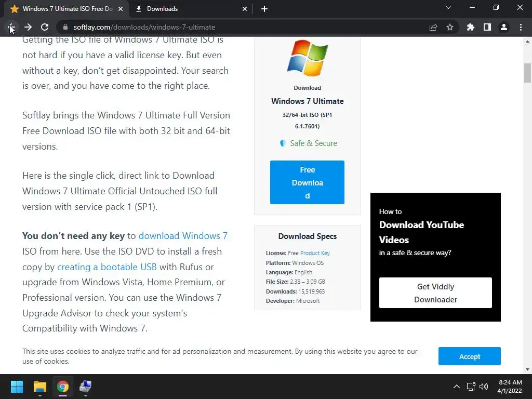The width and height of the screenshot is (532, 399).
Task: Open the Product Key link
Action: (x=315, y=253)
